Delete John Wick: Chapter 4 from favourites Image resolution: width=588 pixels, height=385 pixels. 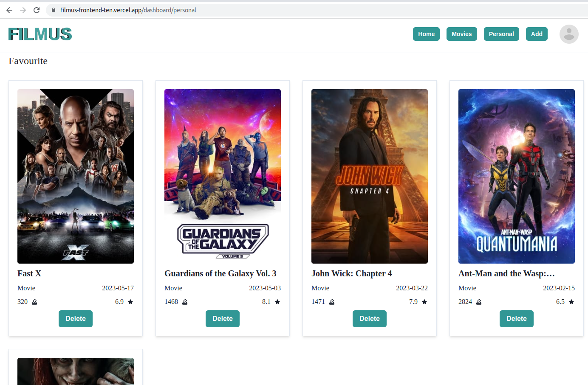(370, 319)
